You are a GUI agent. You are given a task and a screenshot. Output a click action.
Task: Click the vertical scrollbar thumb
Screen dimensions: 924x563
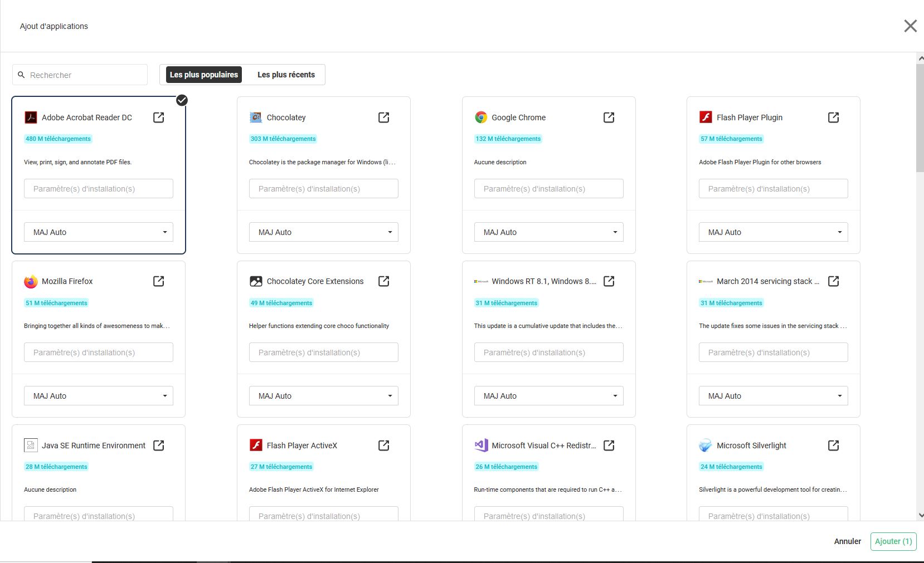pyautogui.click(x=920, y=117)
